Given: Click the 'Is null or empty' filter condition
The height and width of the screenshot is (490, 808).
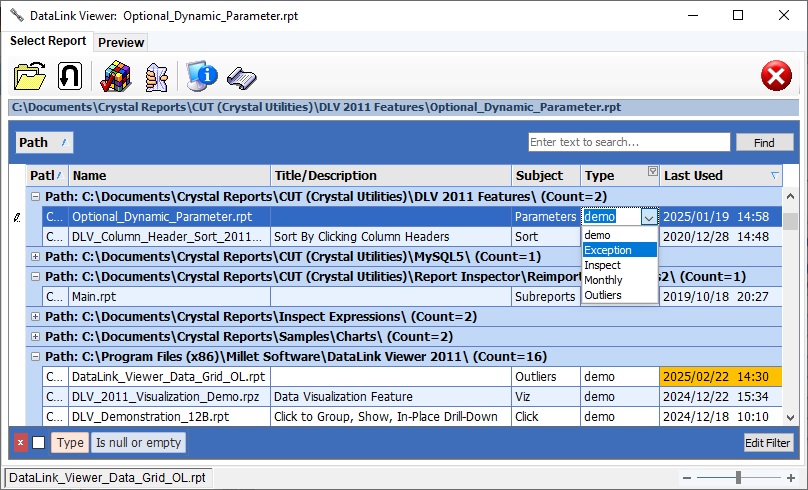Looking at the screenshot, I should coord(138,443).
